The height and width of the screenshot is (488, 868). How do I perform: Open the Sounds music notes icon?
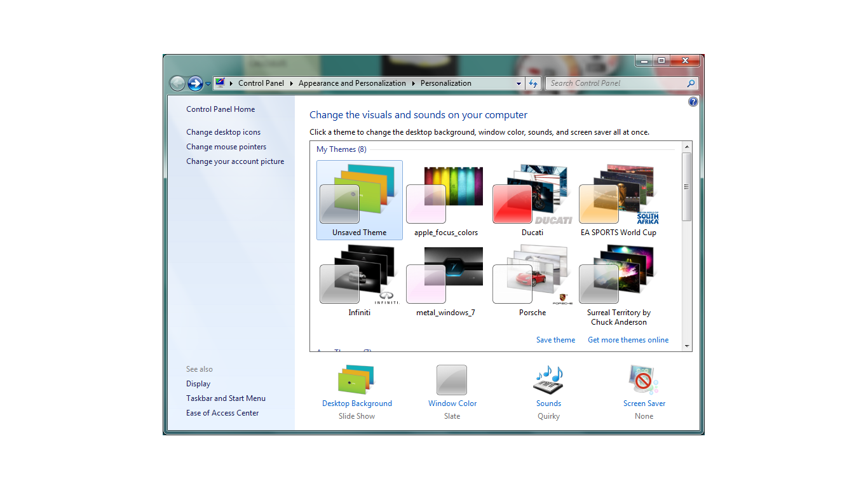[x=548, y=380]
